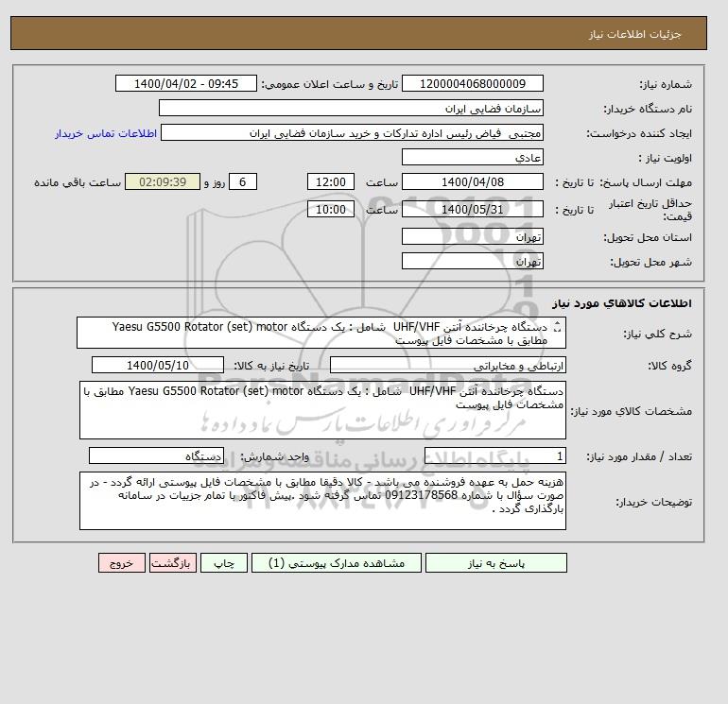
Task: Click the ایجاد کننده درخواست field
Action: [x=352, y=132]
